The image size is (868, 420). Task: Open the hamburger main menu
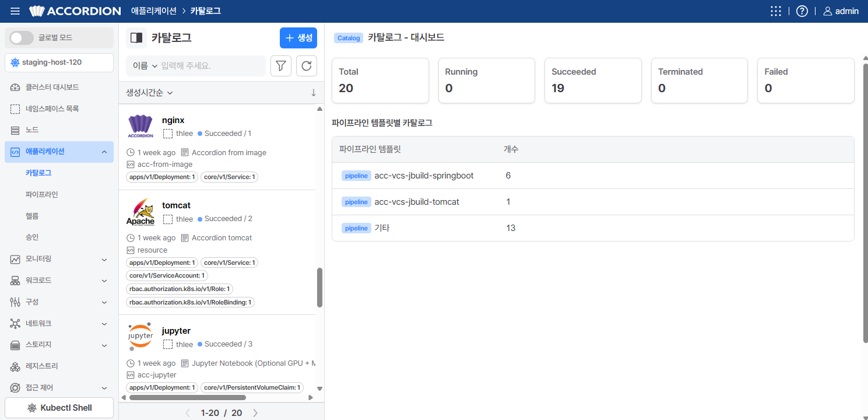point(15,11)
